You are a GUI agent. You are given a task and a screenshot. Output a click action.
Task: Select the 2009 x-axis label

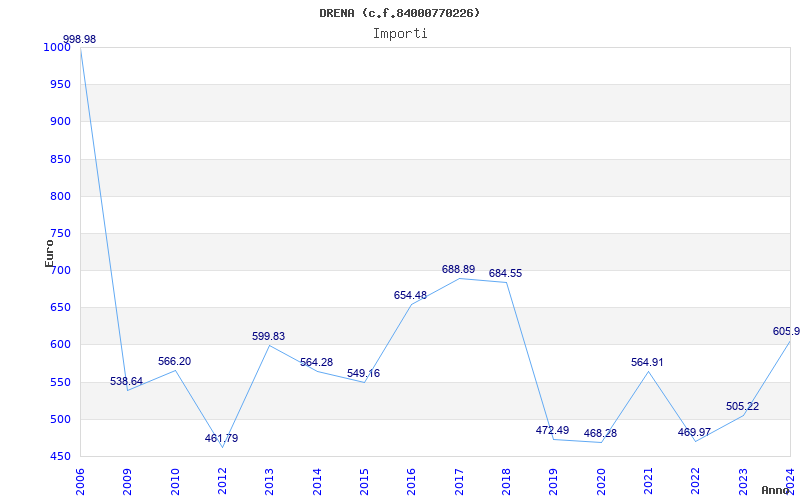(127, 482)
